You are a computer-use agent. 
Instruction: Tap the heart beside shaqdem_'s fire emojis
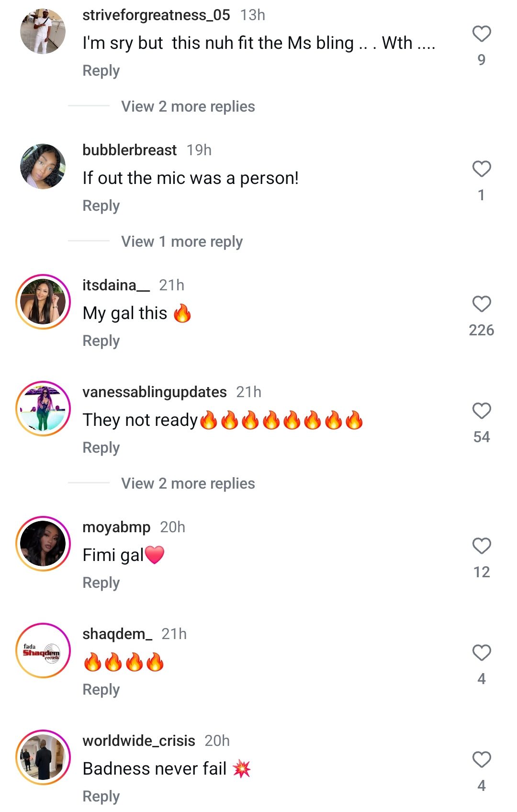point(482,653)
